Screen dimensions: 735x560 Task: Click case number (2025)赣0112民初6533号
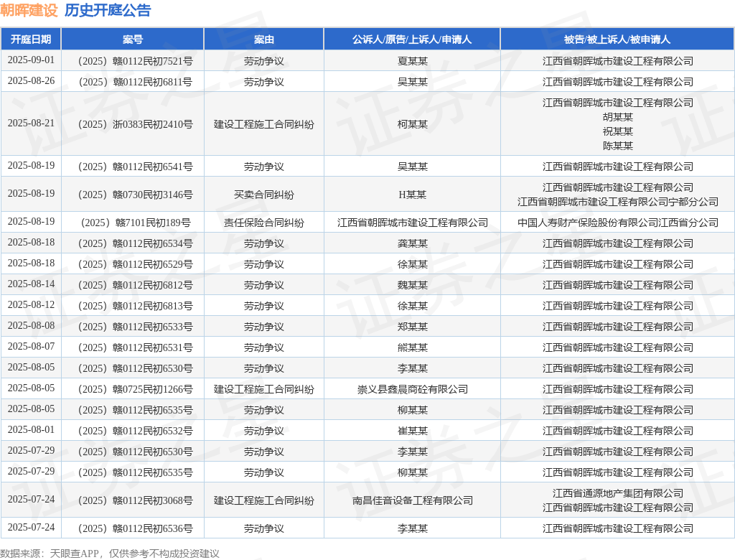click(x=135, y=327)
